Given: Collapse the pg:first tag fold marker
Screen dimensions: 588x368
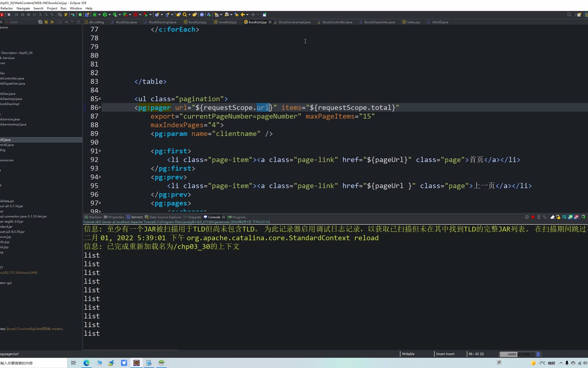Looking at the screenshot, I should pos(100,151).
